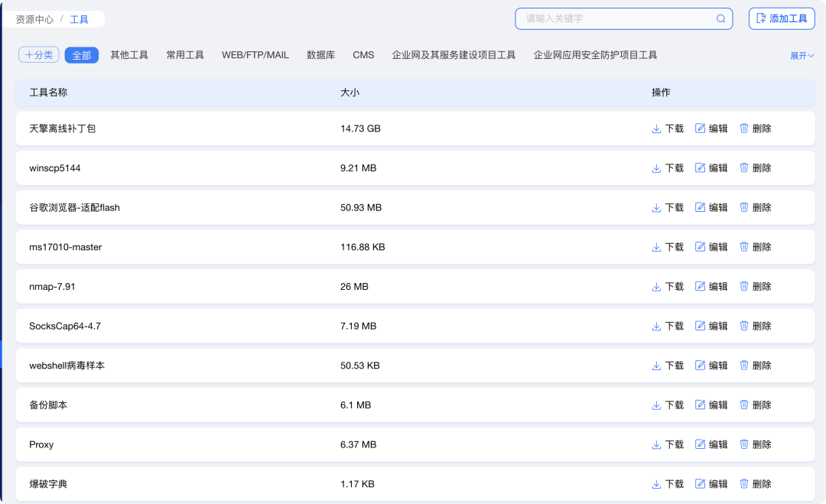Open the 数据库 category

[x=320, y=55]
